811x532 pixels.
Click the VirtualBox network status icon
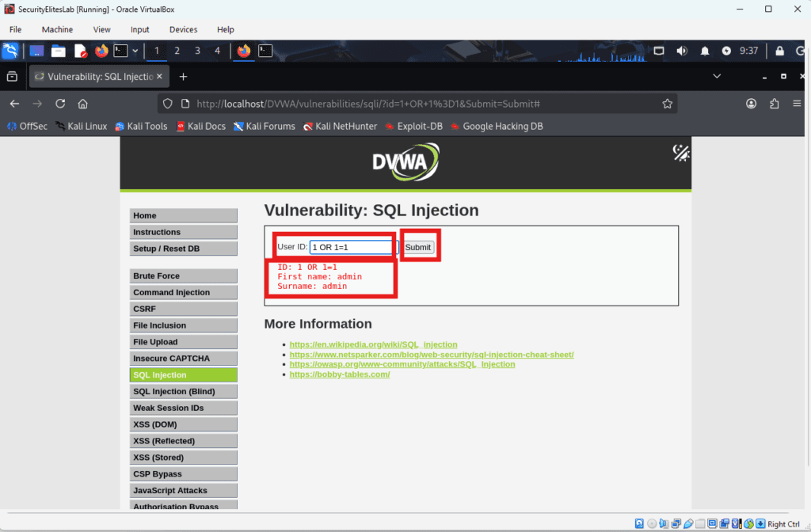click(675, 523)
